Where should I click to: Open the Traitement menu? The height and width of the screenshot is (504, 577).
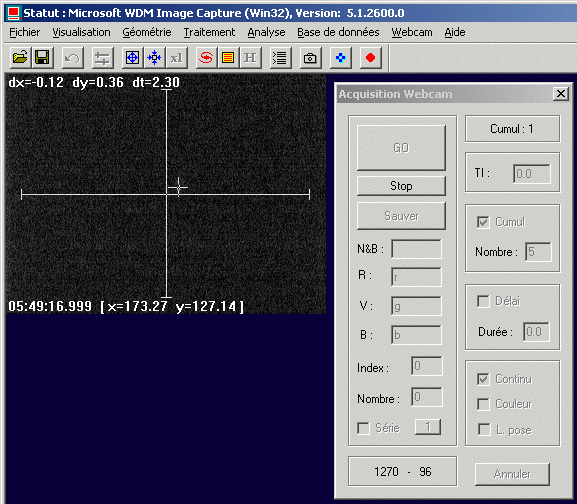209,32
